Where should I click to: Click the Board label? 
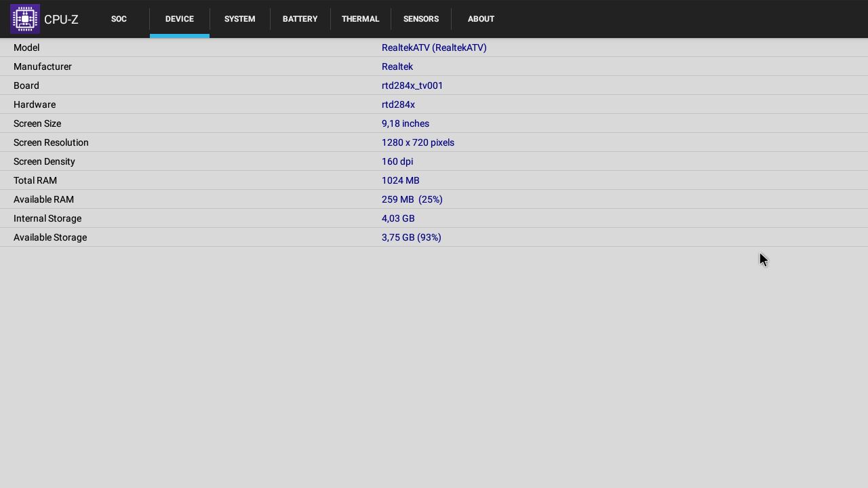26,85
